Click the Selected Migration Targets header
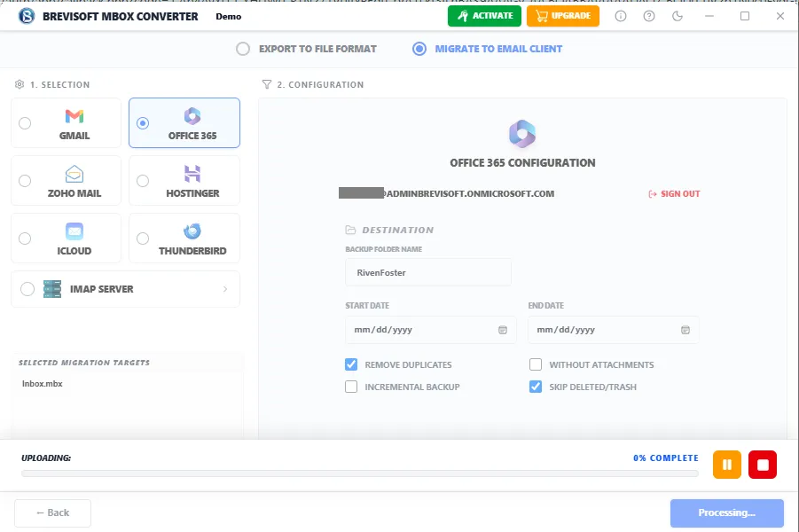This screenshot has width=799, height=532. (84, 363)
